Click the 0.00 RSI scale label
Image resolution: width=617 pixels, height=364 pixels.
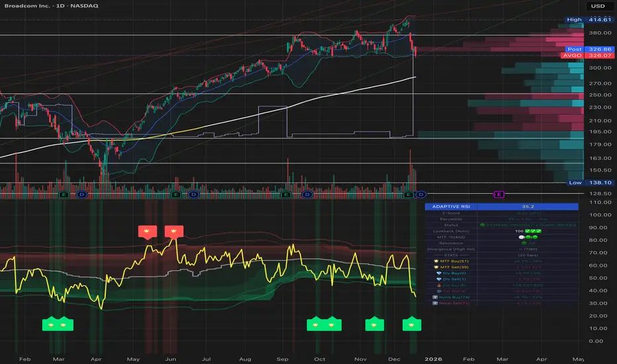click(x=596, y=341)
